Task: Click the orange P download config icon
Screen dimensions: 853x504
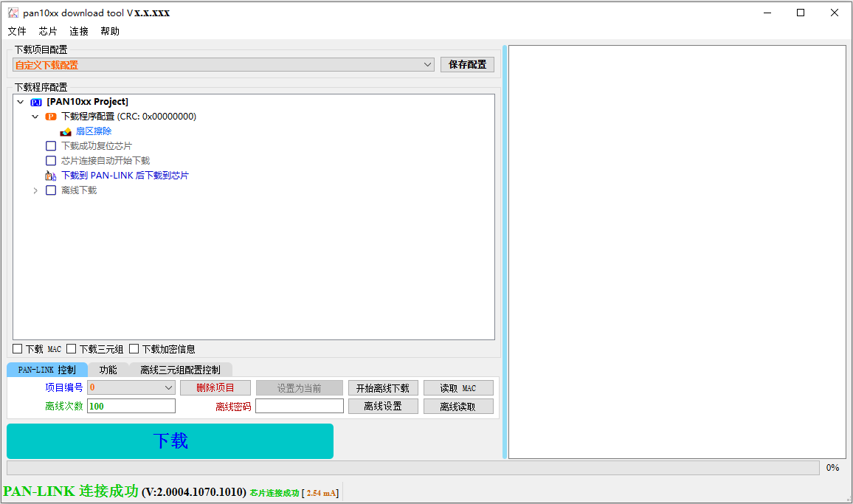Action: [x=51, y=117]
